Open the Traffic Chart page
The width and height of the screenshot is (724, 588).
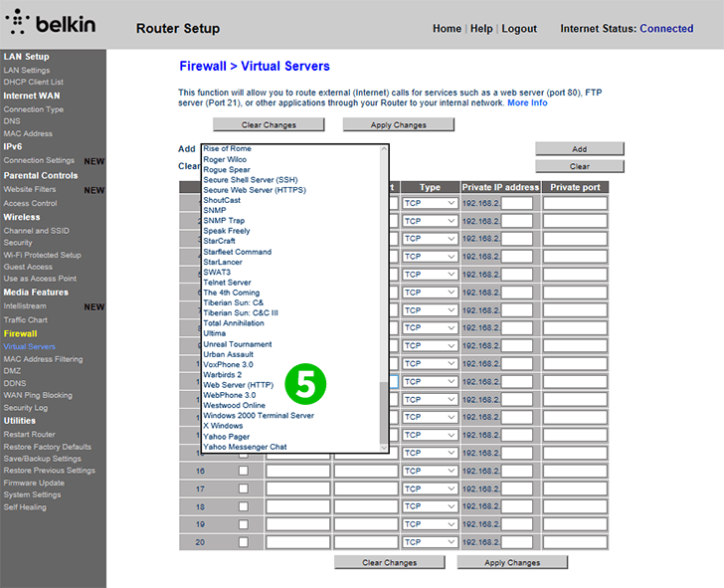(26, 319)
